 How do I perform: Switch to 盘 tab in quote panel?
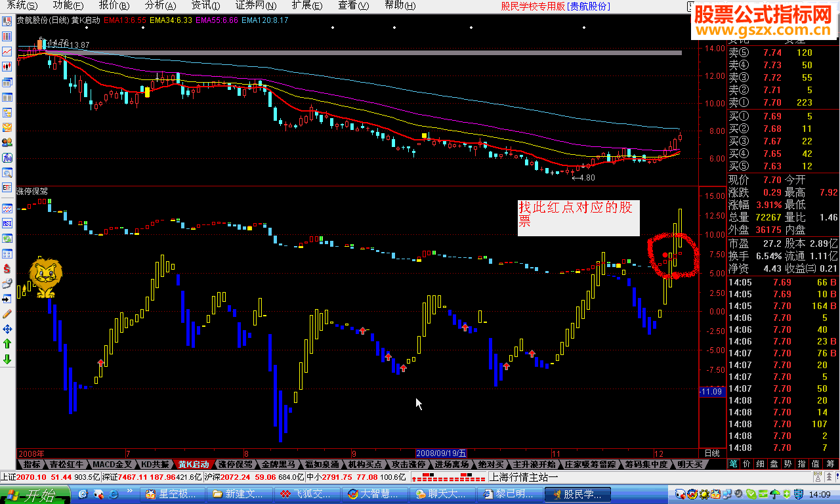pos(773,463)
